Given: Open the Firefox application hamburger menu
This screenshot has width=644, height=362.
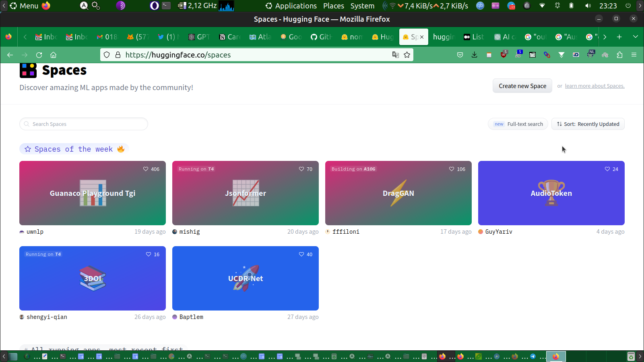Looking at the screenshot, I should [634, 55].
